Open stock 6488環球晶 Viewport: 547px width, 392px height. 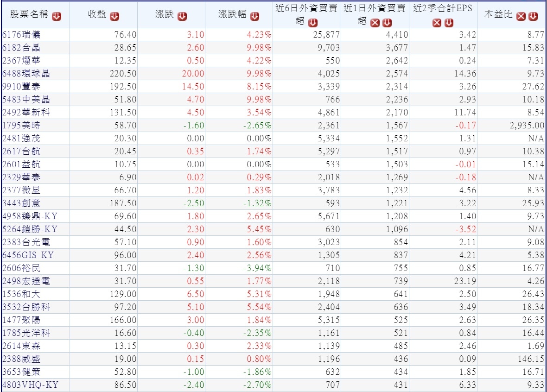click(26, 74)
